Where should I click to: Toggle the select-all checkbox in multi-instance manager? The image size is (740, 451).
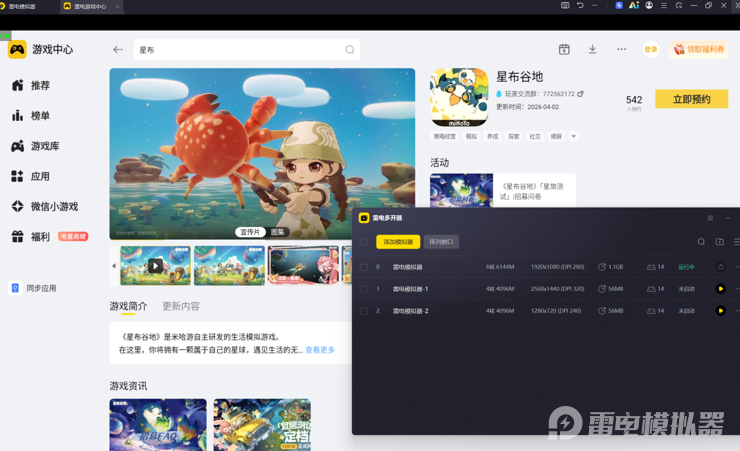point(364,242)
